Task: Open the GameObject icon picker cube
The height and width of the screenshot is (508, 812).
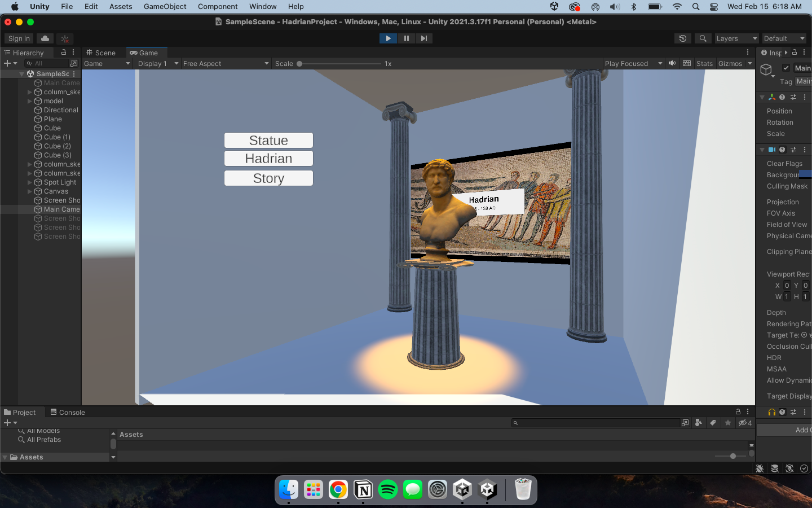Action: coord(766,70)
